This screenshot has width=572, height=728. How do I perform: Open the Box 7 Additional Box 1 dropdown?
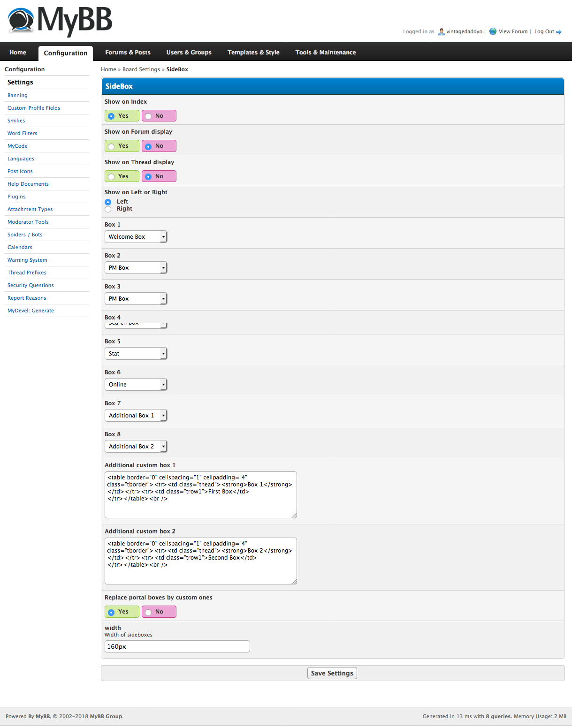click(x=136, y=416)
